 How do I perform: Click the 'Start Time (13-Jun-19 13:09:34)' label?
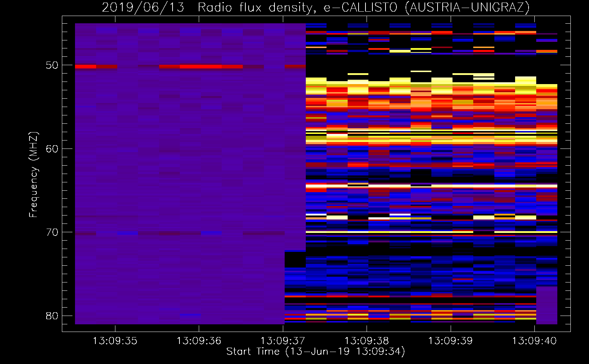(x=316, y=352)
